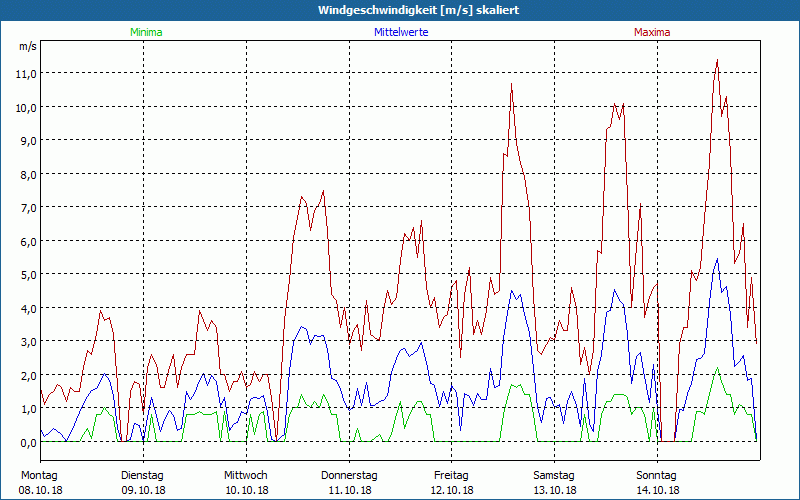Click the '08.10.18' date label

pyautogui.click(x=41, y=490)
